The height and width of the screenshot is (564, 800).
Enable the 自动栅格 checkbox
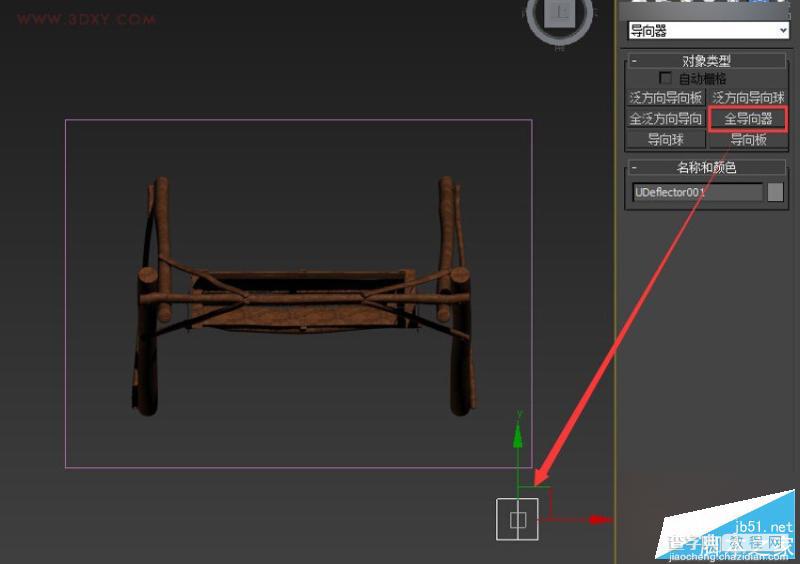coord(665,78)
